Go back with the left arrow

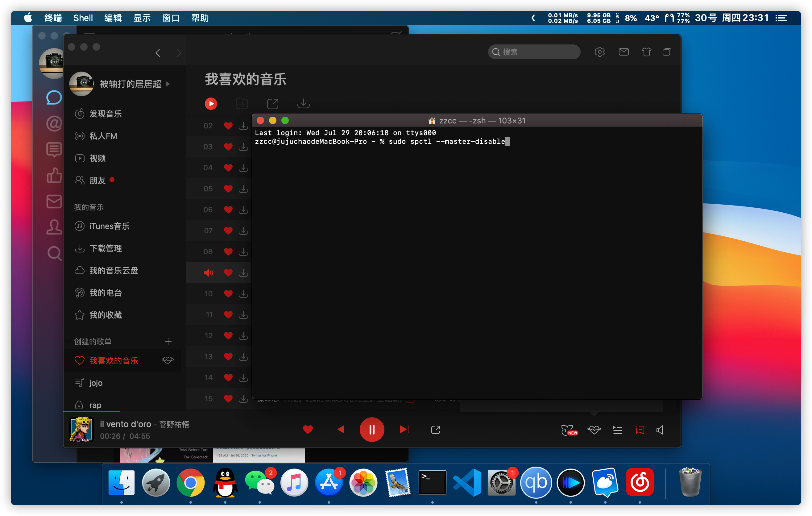[158, 52]
